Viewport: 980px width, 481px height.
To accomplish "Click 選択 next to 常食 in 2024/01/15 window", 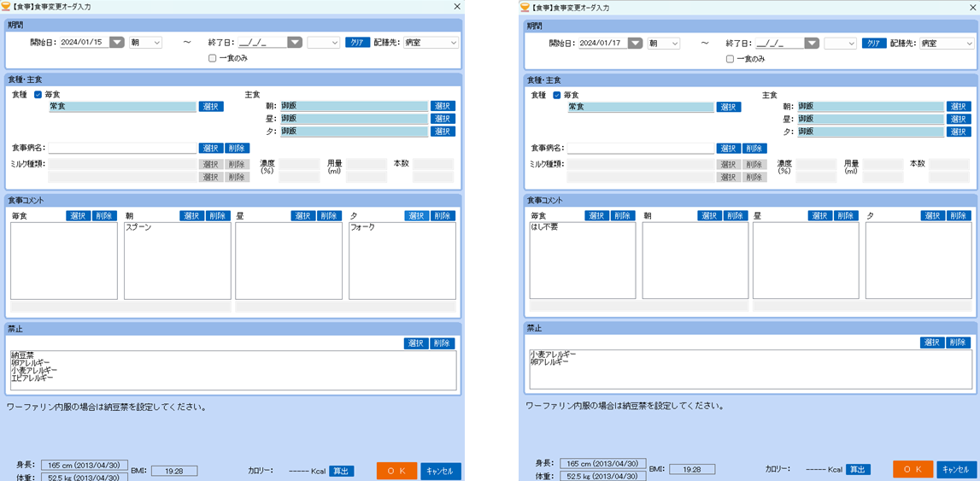I will click(211, 106).
